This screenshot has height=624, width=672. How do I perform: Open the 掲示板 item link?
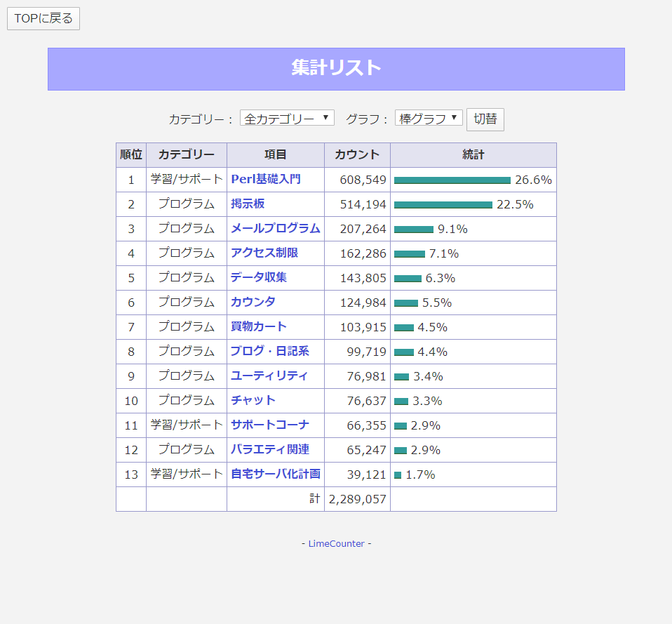[x=248, y=204]
